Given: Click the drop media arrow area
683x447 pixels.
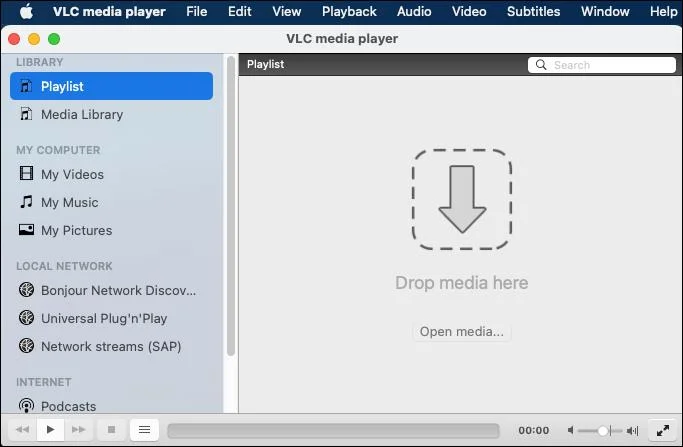Looking at the screenshot, I should point(462,200).
